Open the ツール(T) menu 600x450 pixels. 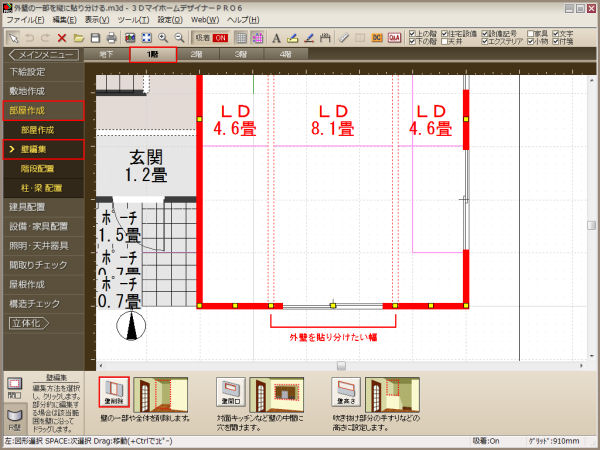coord(131,20)
